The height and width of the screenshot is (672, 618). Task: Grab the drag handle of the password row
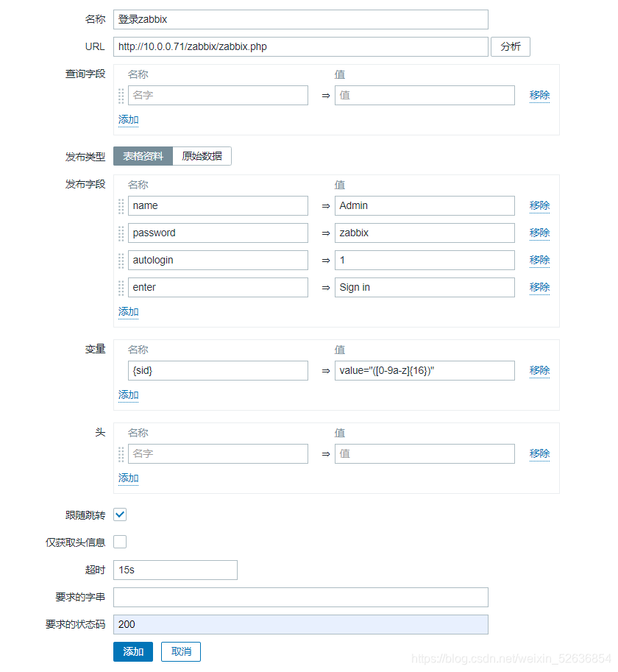coord(121,233)
